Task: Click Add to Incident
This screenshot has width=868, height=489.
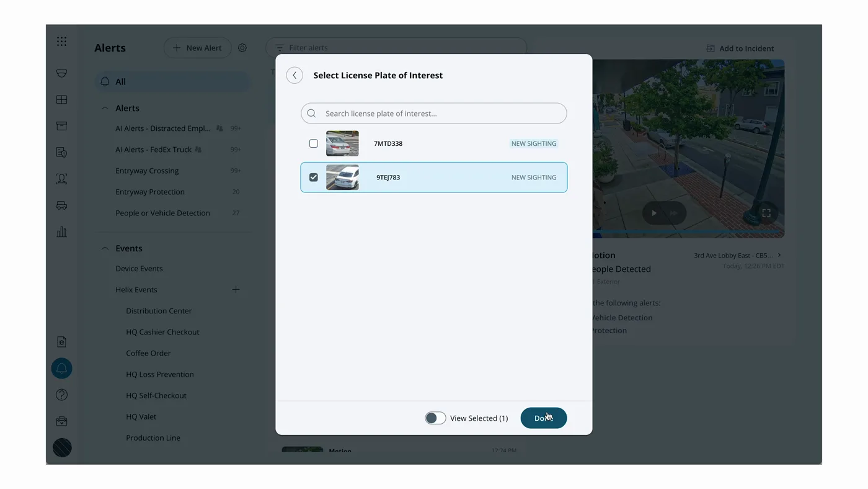Action: coord(740,48)
